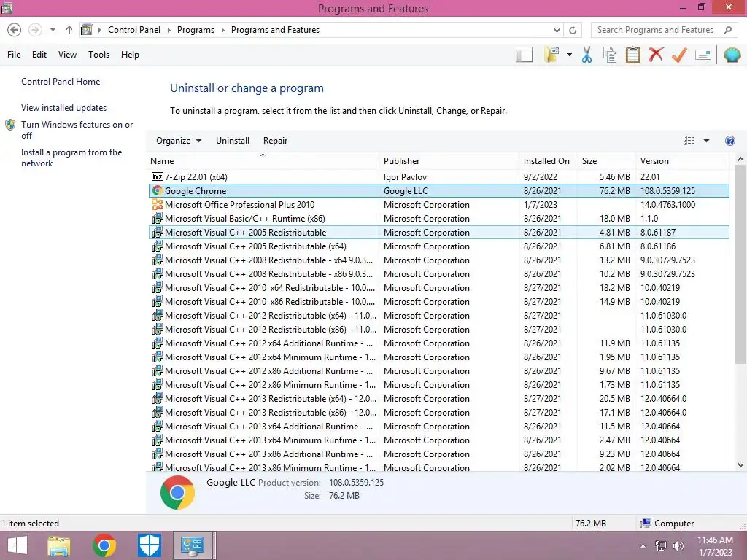Click the globe icon in toolbar

tap(732, 55)
